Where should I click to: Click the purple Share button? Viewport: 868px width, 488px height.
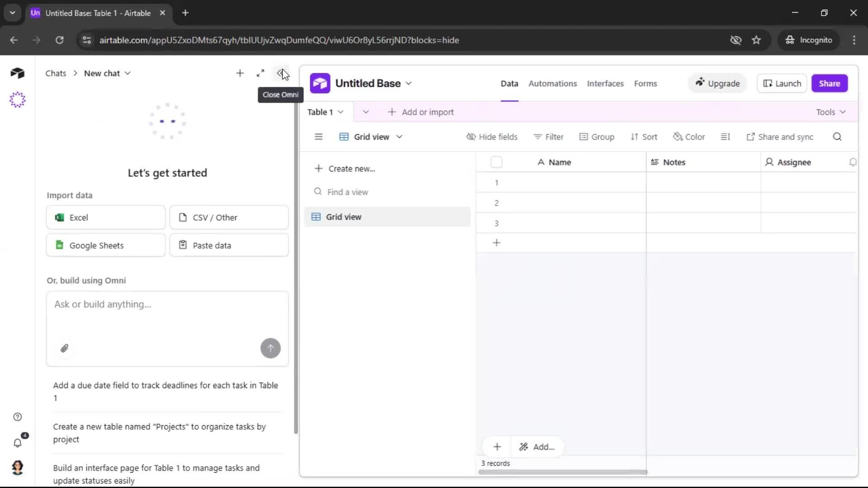pos(830,84)
